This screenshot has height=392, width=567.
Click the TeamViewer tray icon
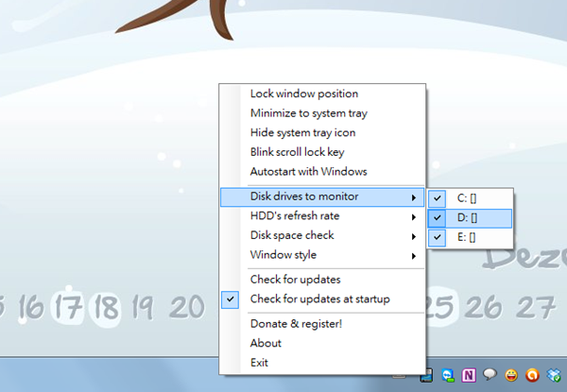point(448,375)
